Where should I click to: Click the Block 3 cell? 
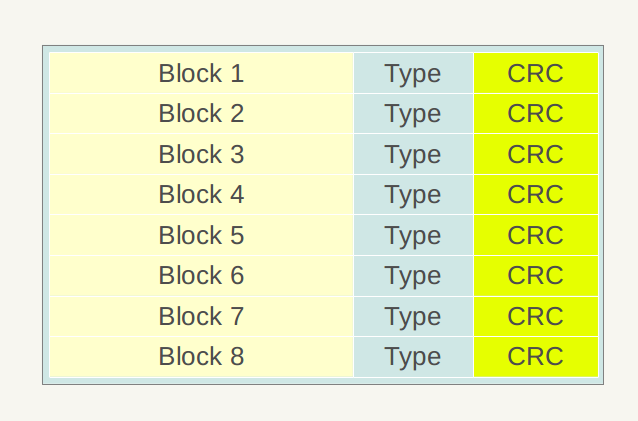click(x=201, y=154)
